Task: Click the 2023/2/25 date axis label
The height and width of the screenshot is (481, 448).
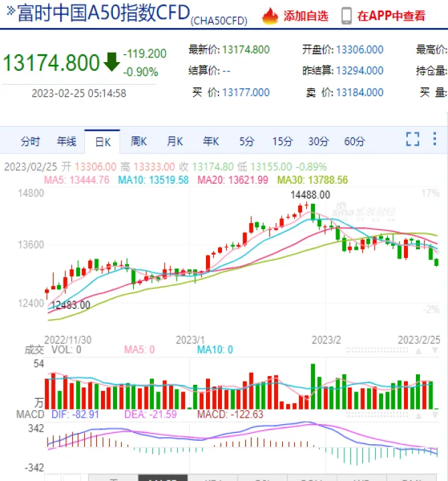Action: coord(419,340)
